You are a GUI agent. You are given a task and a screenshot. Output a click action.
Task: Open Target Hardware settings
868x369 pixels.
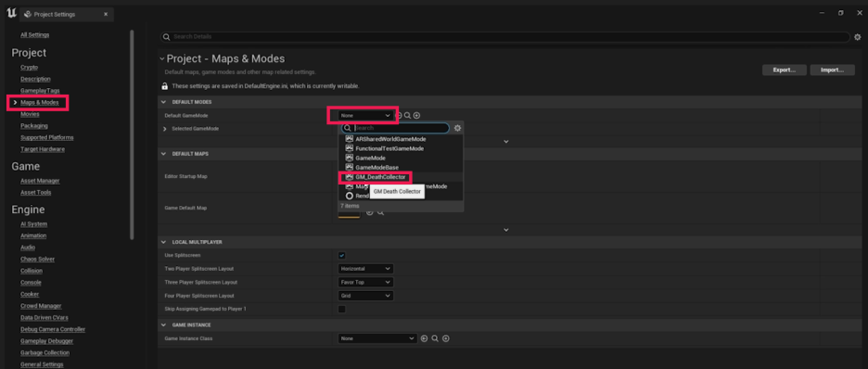coord(43,149)
